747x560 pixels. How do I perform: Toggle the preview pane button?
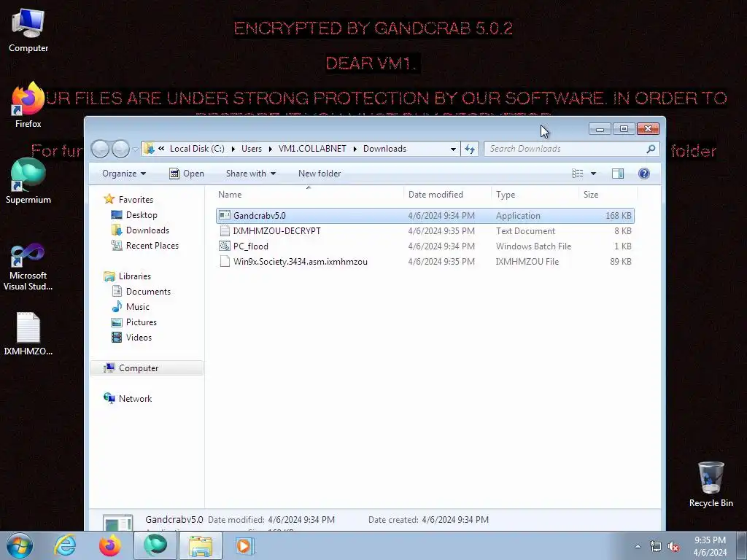click(x=618, y=174)
